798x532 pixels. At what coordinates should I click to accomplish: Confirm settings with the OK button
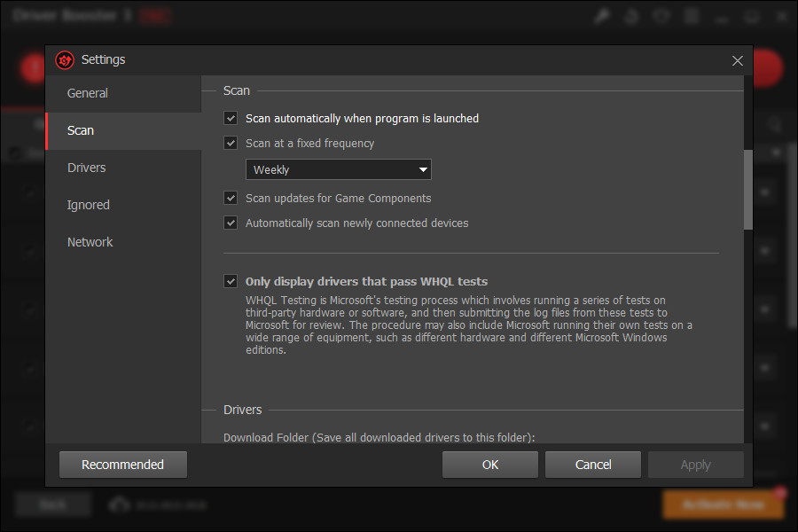pyautogui.click(x=489, y=464)
